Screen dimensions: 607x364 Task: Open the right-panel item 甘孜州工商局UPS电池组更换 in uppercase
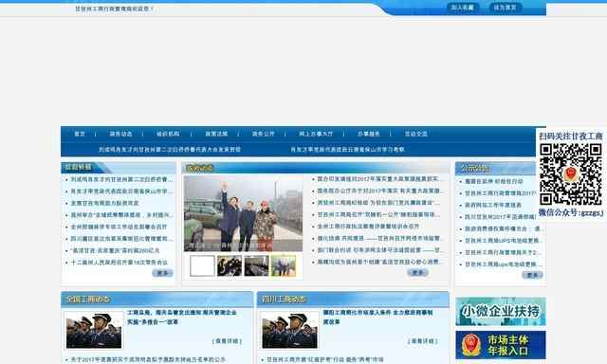503,241
